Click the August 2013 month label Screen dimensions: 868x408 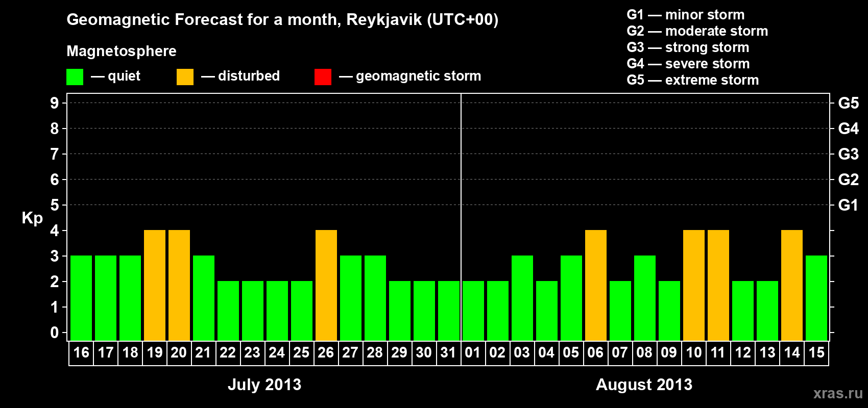[644, 385]
